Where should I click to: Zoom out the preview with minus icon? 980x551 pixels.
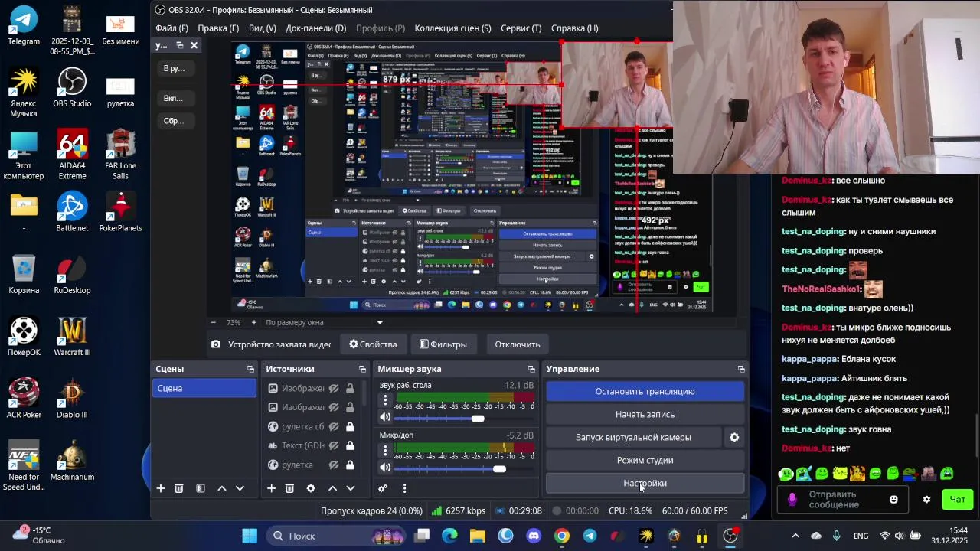pos(214,322)
